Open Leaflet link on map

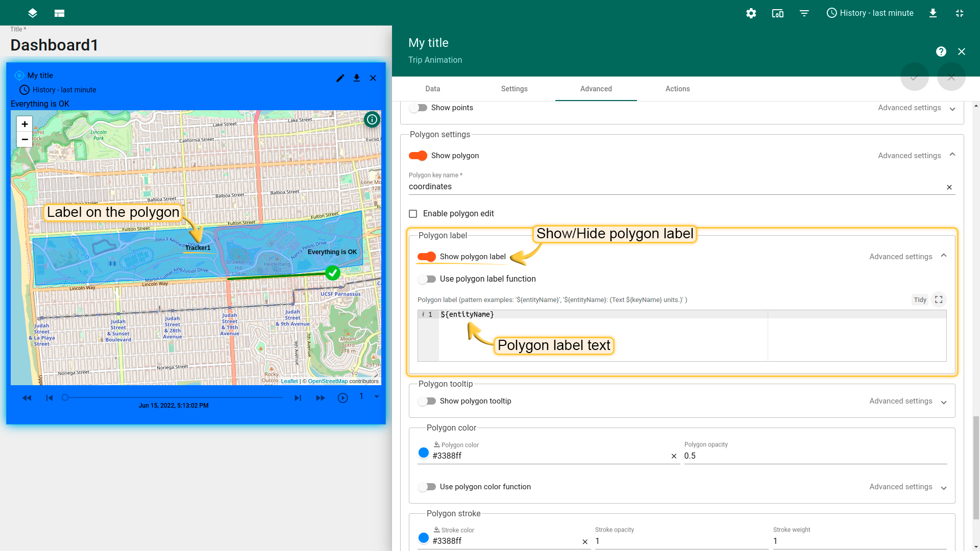pos(289,381)
